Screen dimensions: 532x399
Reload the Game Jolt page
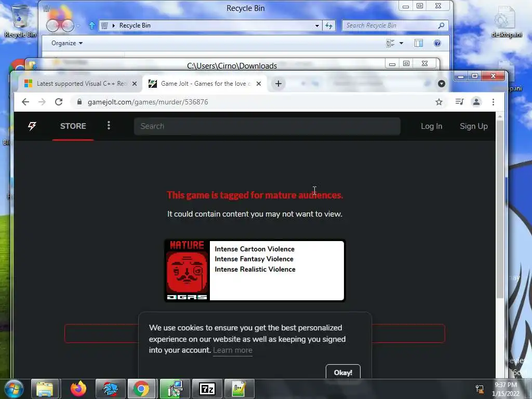click(x=59, y=102)
